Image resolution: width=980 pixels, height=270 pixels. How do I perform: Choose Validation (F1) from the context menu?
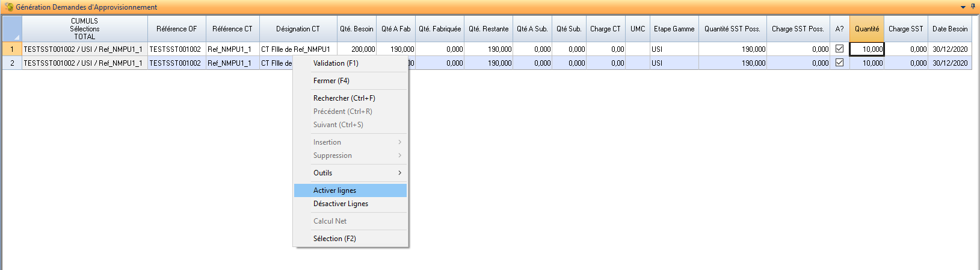point(336,63)
